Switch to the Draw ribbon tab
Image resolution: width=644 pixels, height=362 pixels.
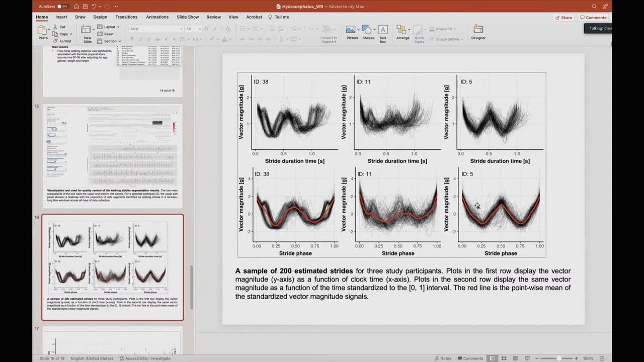(x=80, y=17)
